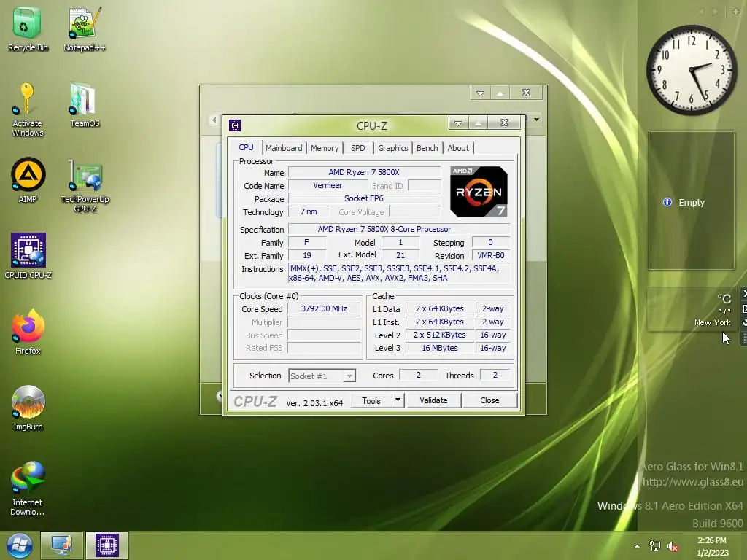This screenshot has width=747, height=560.
Task: Click the instructions list text
Action: click(399, 273)
